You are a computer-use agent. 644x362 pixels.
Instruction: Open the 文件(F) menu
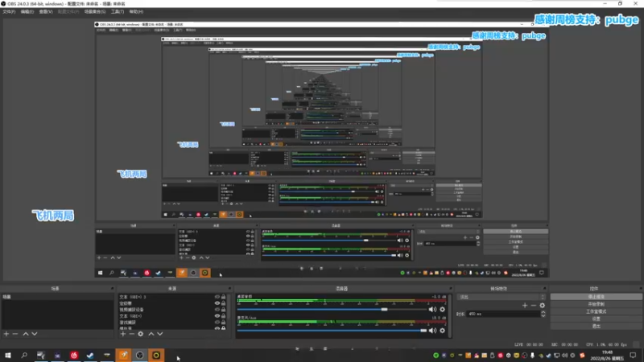(9, 12)
